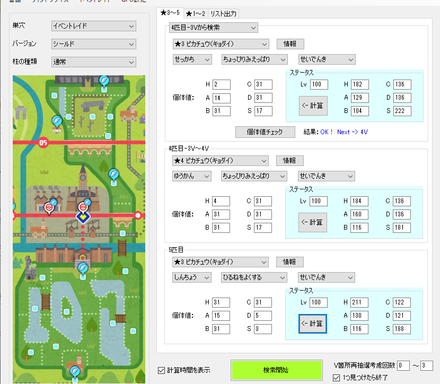Screen dimensions: 440x384
Task: Click the red Route 05 sign on map
Action: coord(43,143)
